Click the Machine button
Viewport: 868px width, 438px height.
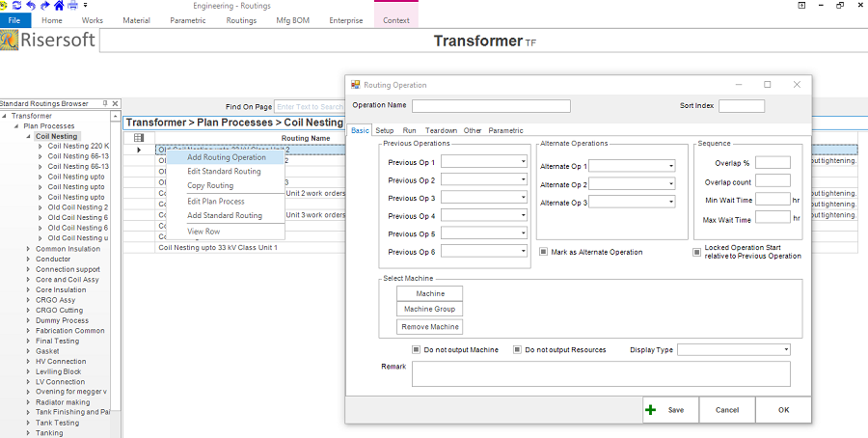pos(429,293)
